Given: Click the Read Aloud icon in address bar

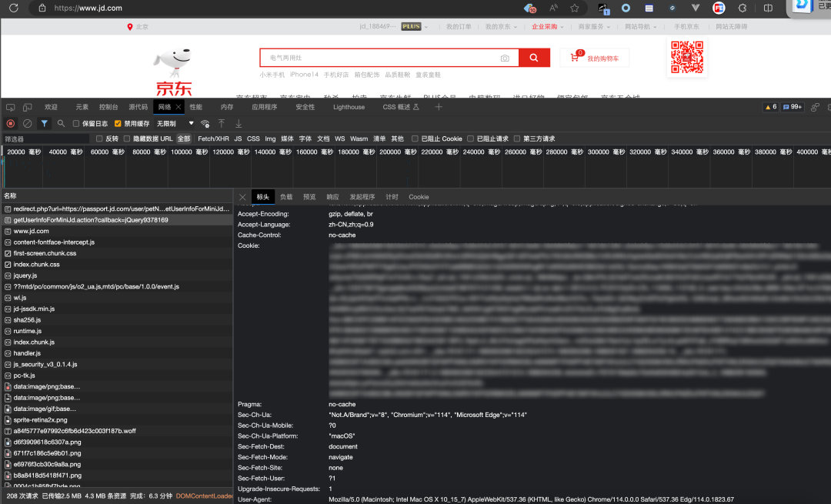Looking at the screenshot, I should (x=553, y=8).
